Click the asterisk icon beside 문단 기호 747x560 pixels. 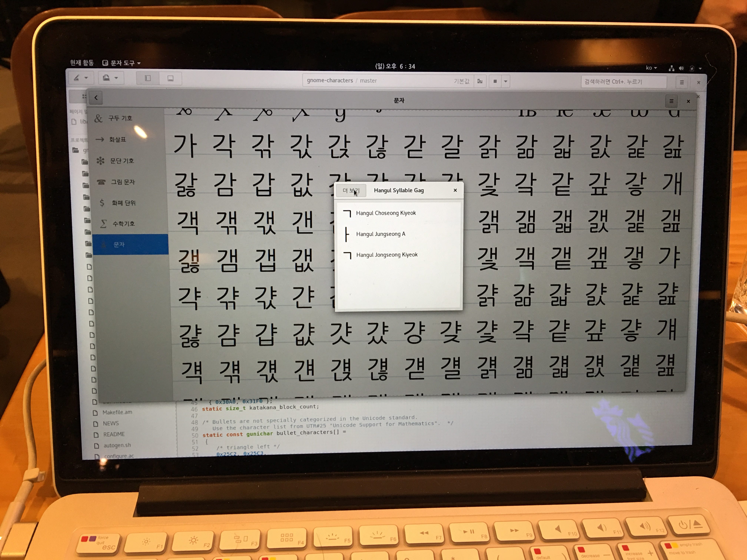[x=100, y=161]
